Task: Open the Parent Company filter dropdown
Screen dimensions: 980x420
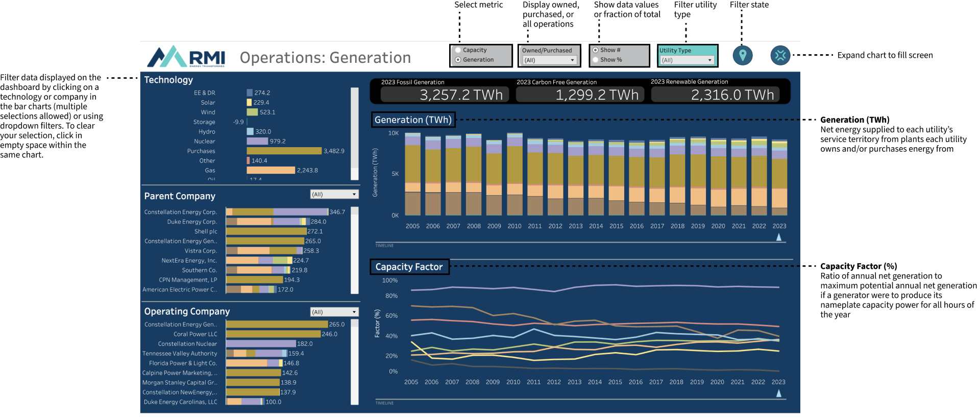Action: [334, 194]
